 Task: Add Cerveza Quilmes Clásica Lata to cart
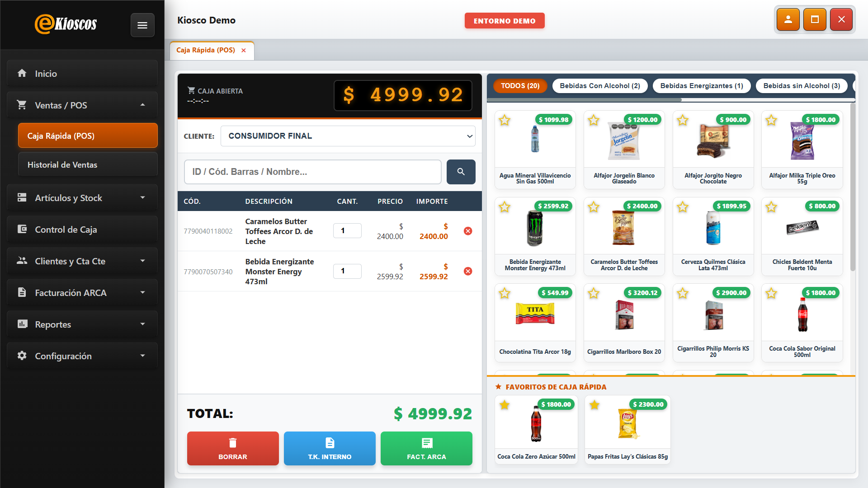(x=713, y=236)
